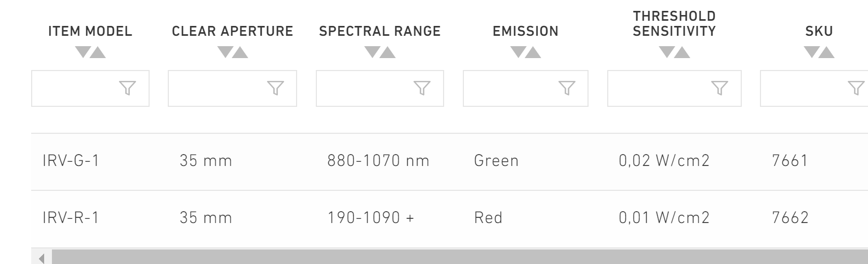Click the Emission filter funnel icon
Screen dimensions: 868x264
567,89
